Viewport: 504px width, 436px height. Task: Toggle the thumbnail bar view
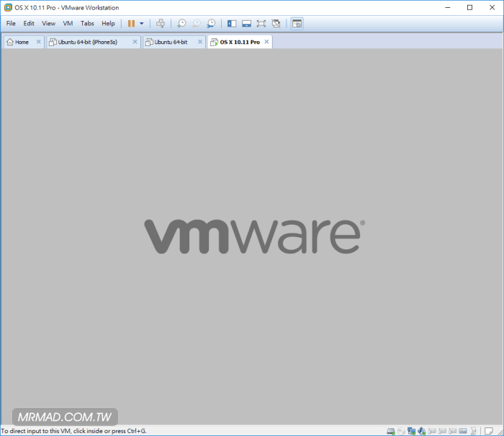(x=246, y=23)
